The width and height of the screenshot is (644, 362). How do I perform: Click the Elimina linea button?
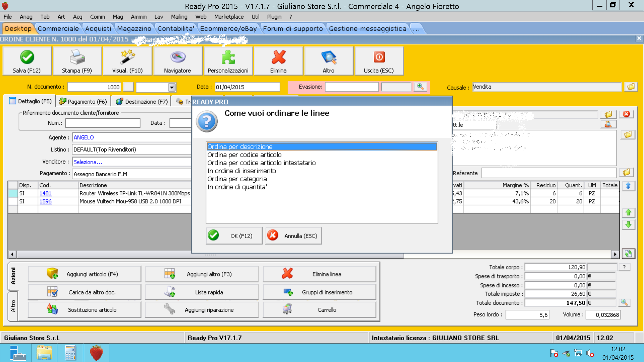tap(320, 274)
